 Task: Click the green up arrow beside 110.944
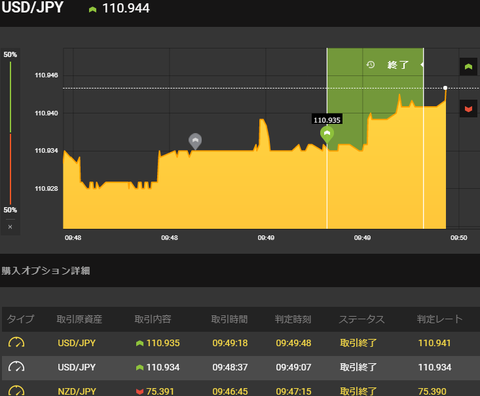pyautogui.click(x=93, y=10)
